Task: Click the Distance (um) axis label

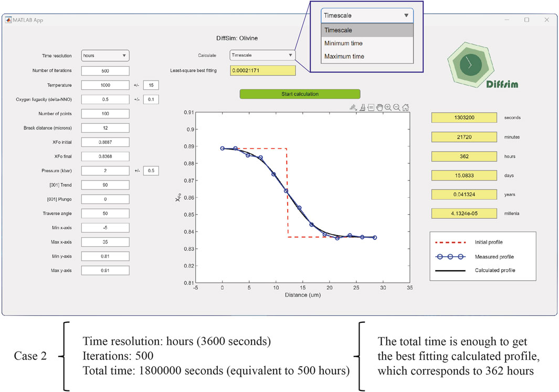Action: click(x=303, y=295)
